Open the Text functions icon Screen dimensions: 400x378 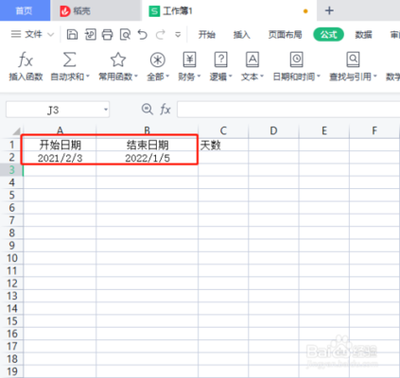click(x=252, y=60)
